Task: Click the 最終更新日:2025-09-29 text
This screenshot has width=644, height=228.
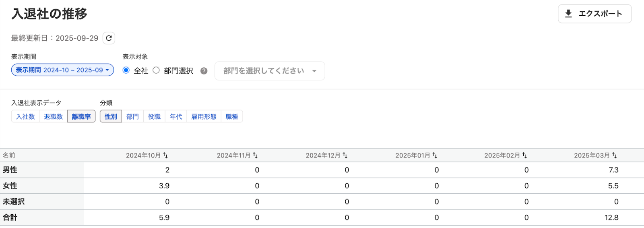Action: (x=55, y=38)
